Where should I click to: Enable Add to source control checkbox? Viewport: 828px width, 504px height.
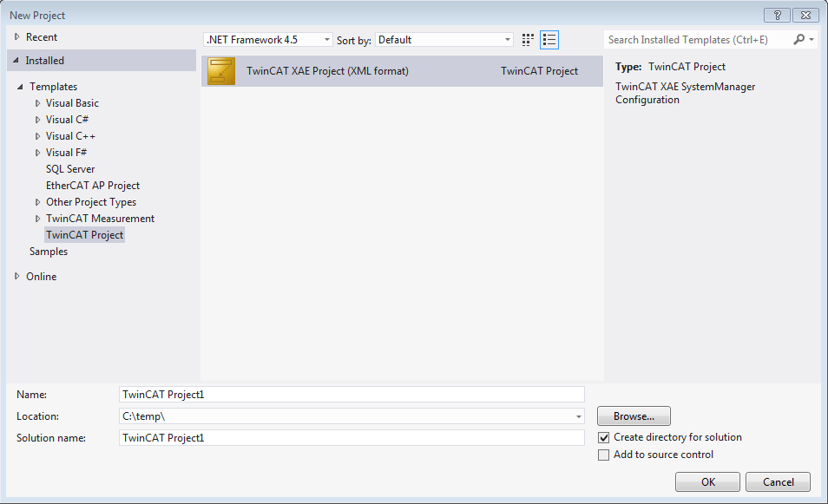coord(603,455)
